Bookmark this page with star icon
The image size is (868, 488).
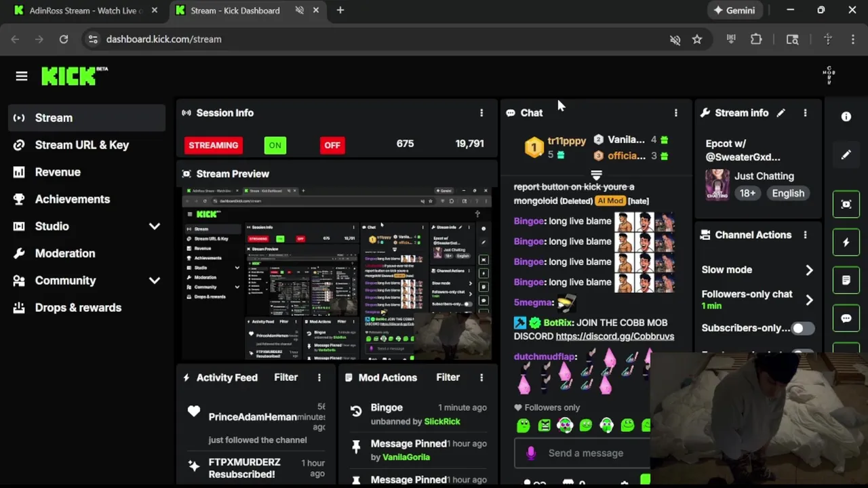click(x=697, y=39)
